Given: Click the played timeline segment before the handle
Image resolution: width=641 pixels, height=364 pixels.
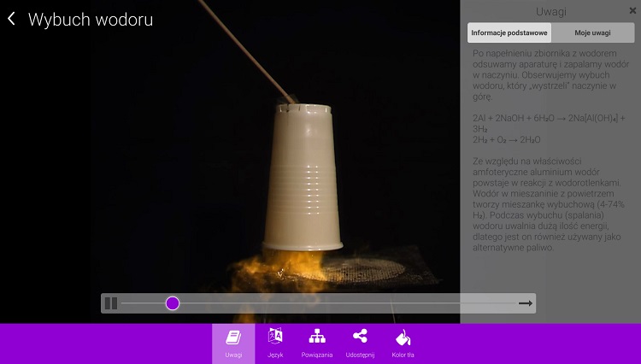Looking at the screenshot, I should tap(144, 303).
